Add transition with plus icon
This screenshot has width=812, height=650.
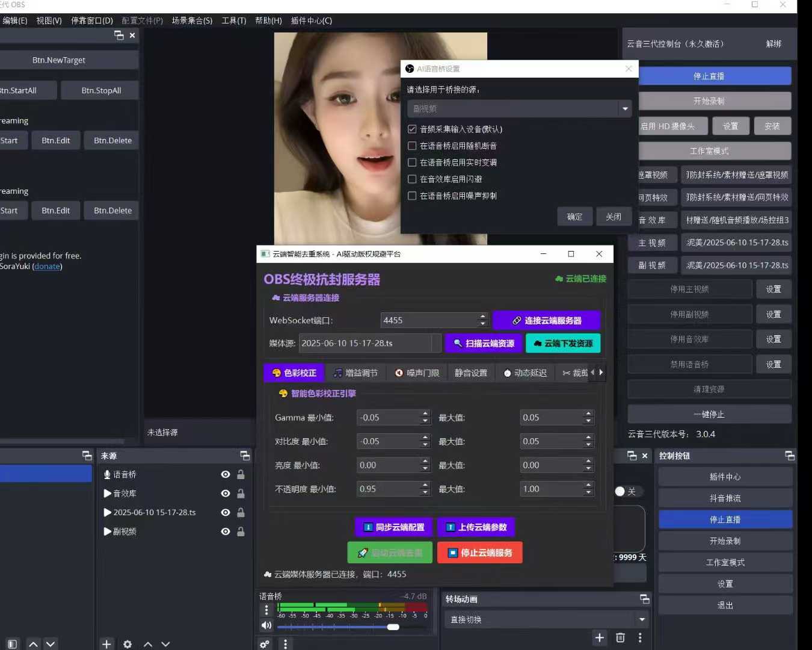tap(600, 637)
